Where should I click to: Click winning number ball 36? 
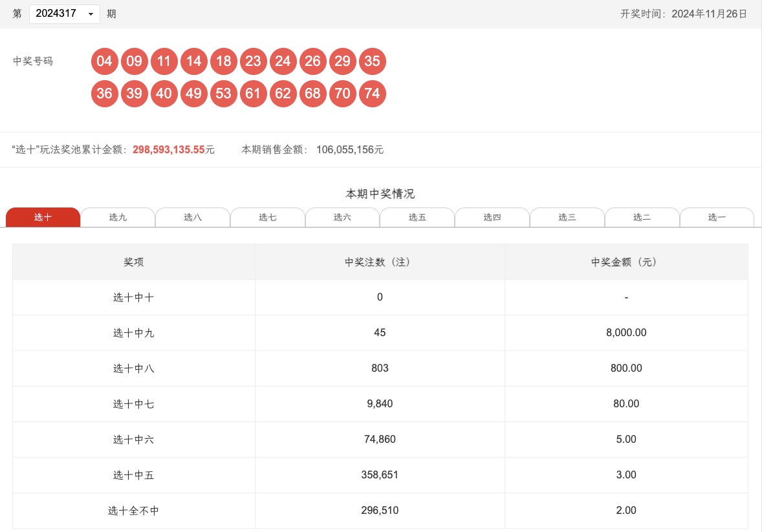coord(104,94)
